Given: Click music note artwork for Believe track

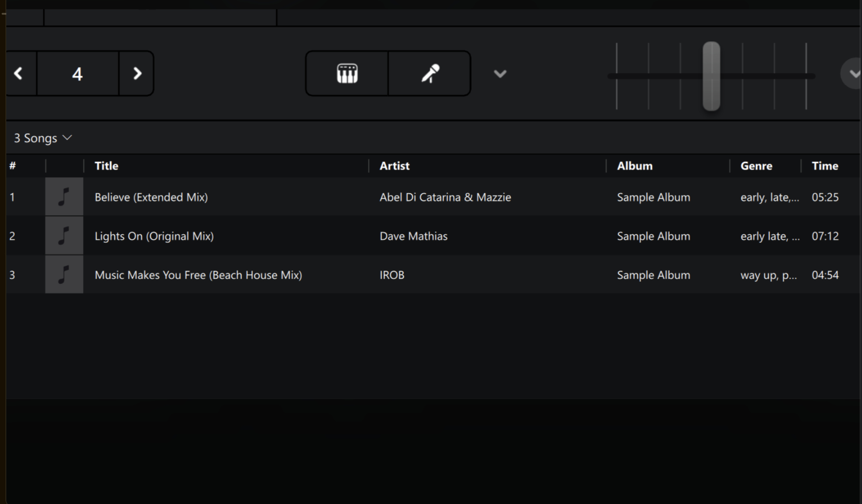Looking at the screenshot, I should 64,197.
